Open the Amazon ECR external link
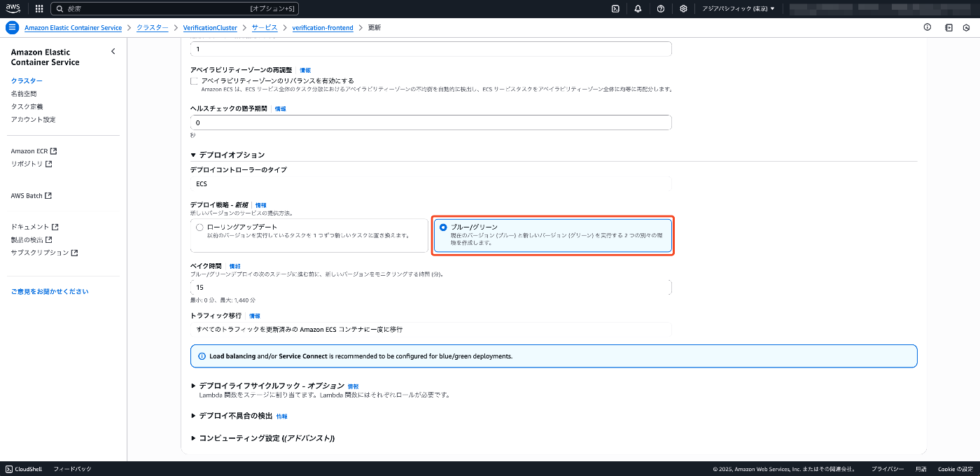 [x=34, y=151]
